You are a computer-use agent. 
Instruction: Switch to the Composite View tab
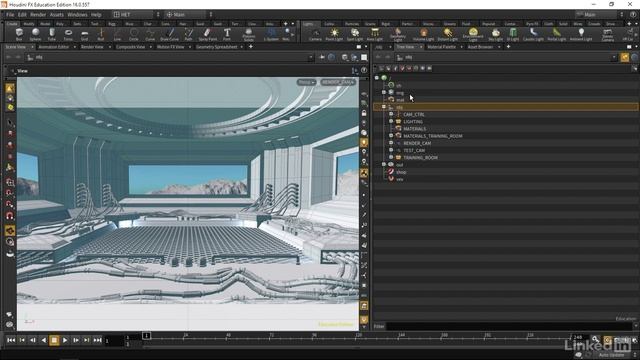pyautogui.click(x=131, y=47)
